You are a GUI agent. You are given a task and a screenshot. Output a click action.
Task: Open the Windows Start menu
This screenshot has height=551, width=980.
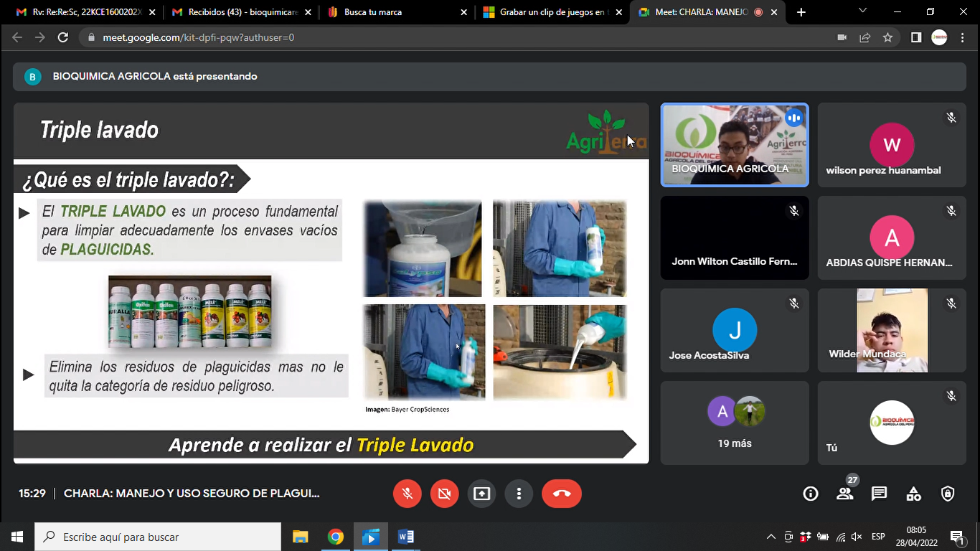pyautogui.click(x=17, y=537)
